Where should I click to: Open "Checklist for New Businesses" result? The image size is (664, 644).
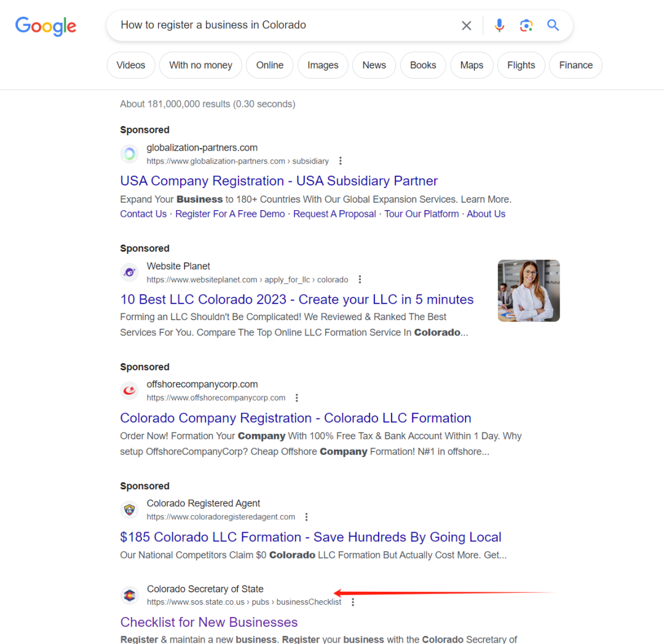click(x=209, y=622)
